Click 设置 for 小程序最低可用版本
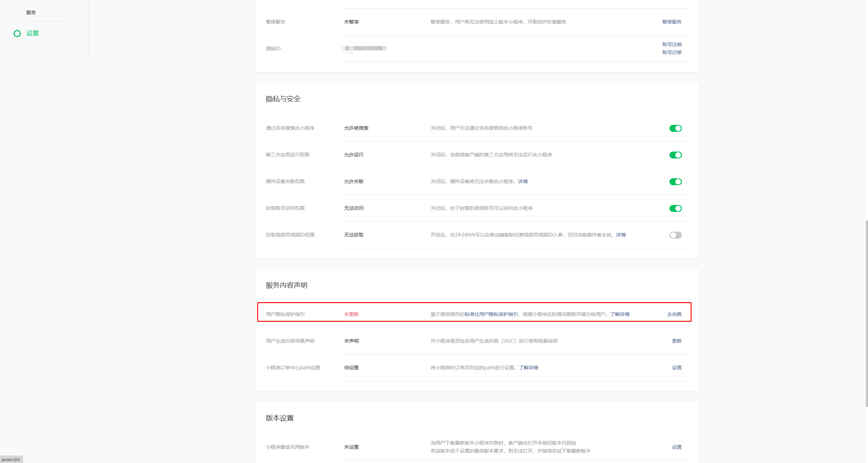Screen dimensions: 868x463 tap(676, 447)
